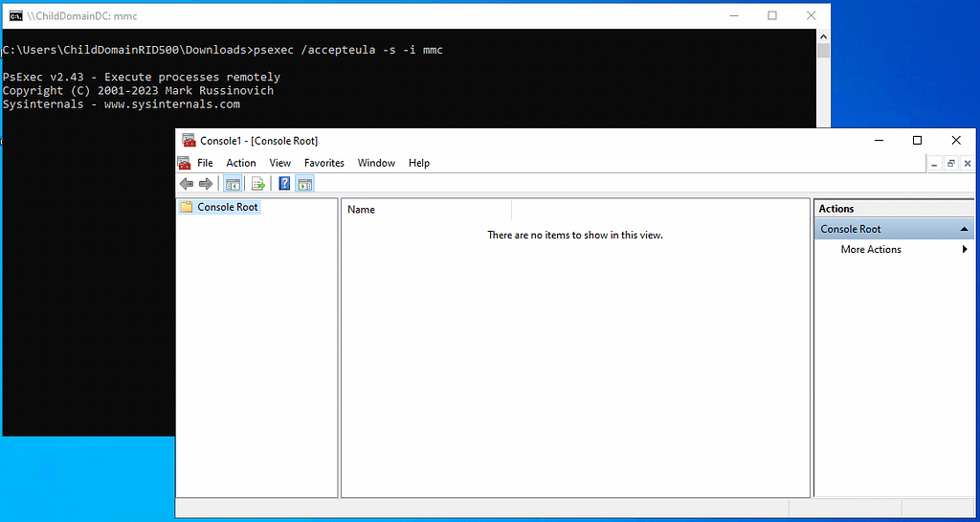
Task: Click the MMC icon in Console1 title bar
Action: 187,141
